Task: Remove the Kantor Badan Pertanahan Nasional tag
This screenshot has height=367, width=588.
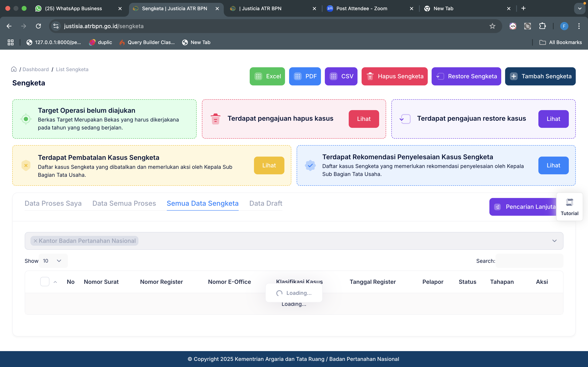Action: pyautogui.click(x=36, y=241)
